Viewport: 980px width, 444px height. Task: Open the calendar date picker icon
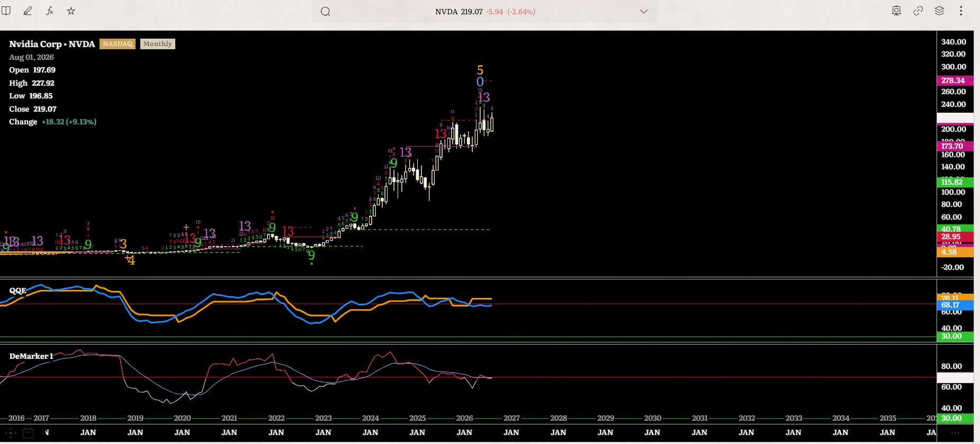pos(29,433)
